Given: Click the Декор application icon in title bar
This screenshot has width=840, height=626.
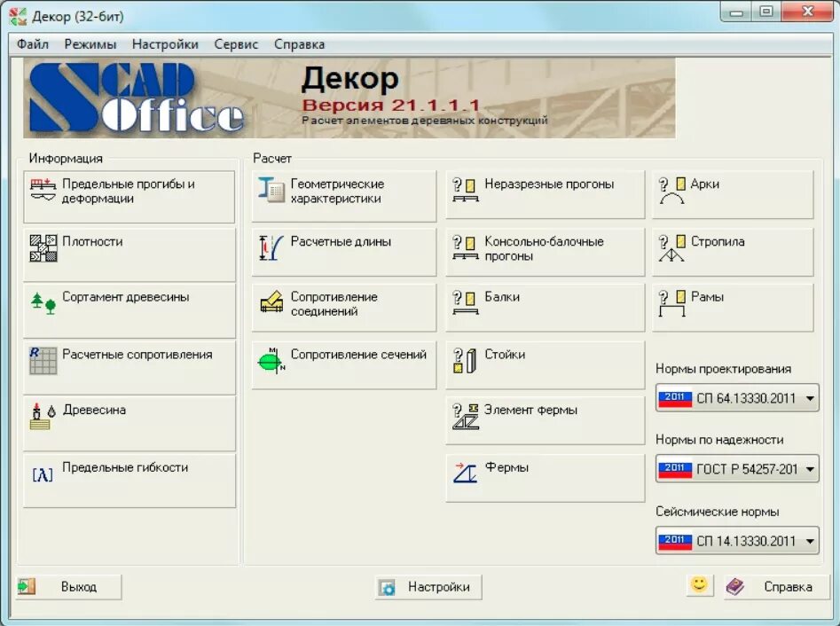Looking at the screenshot, I should (x=18, y=16).
